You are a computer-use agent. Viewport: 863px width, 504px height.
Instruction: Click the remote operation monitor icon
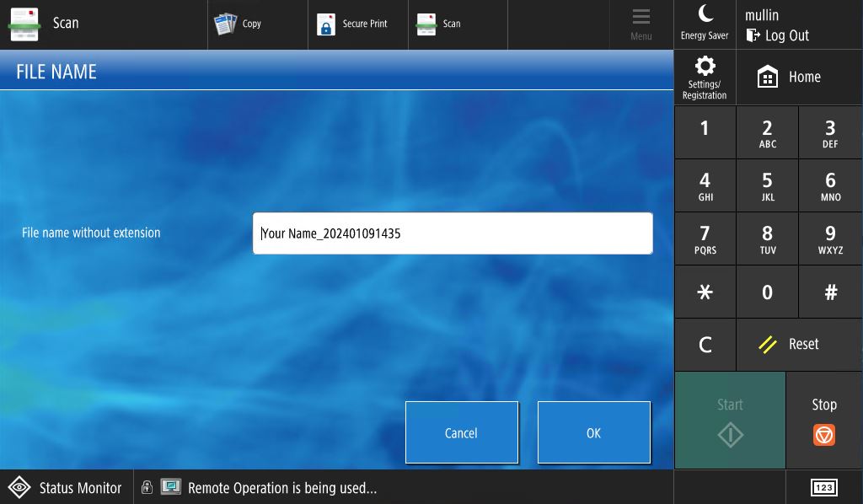tap(171, 487)
